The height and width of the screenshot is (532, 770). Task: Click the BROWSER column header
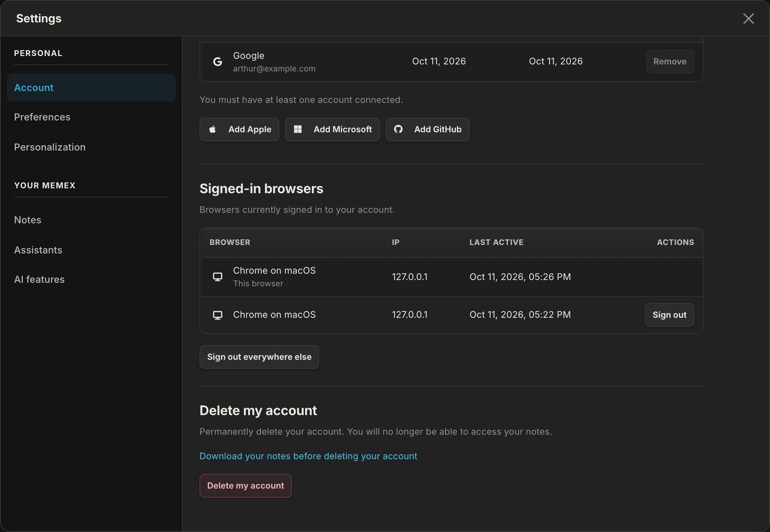click(x=230, y=242)
